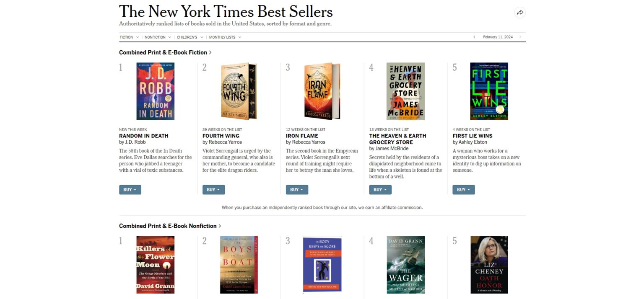Click Buy button for Random in Death

[130, 190]
